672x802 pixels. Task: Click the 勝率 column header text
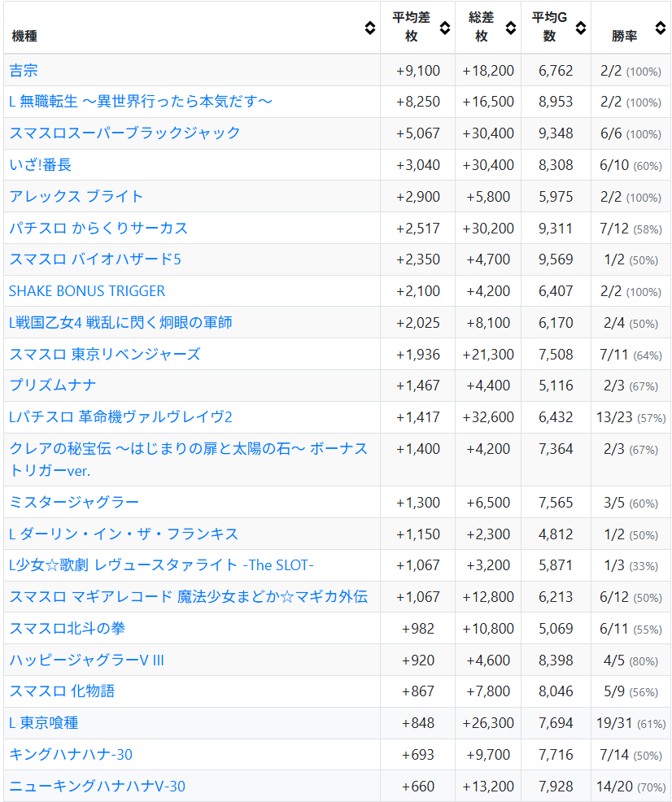click(625, 37)
